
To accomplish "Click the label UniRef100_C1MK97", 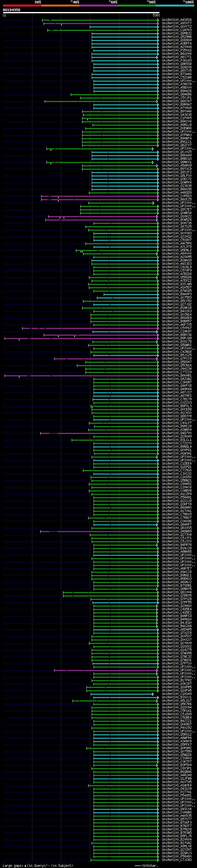I will (x=176, y=332).
